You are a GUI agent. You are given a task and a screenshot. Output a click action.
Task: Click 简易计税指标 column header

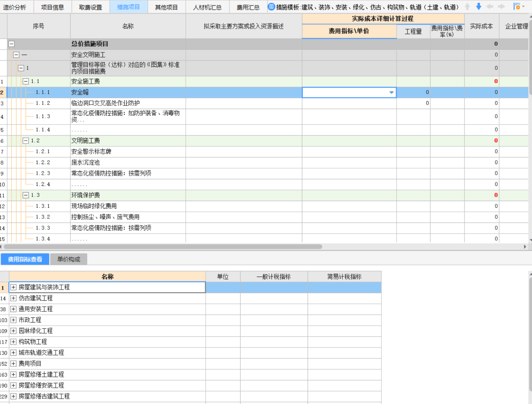(344, 277)
